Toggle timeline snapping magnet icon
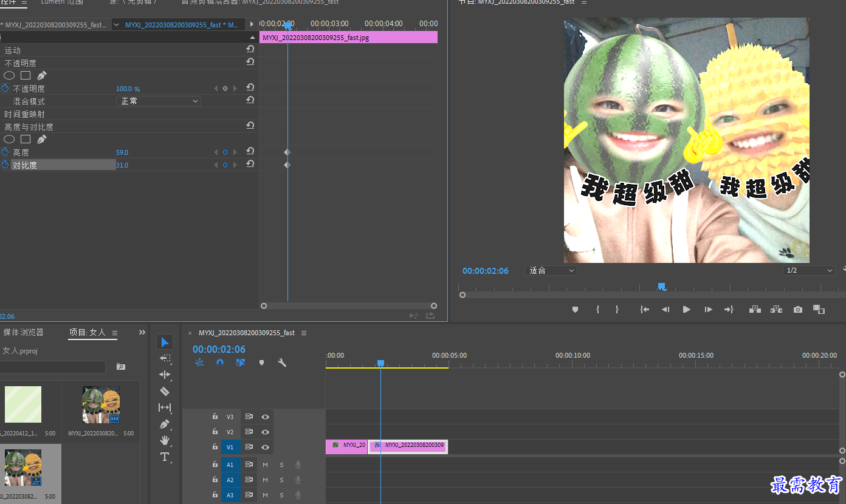This screenshot has height=504, width=846. click(x=220, y=363)
